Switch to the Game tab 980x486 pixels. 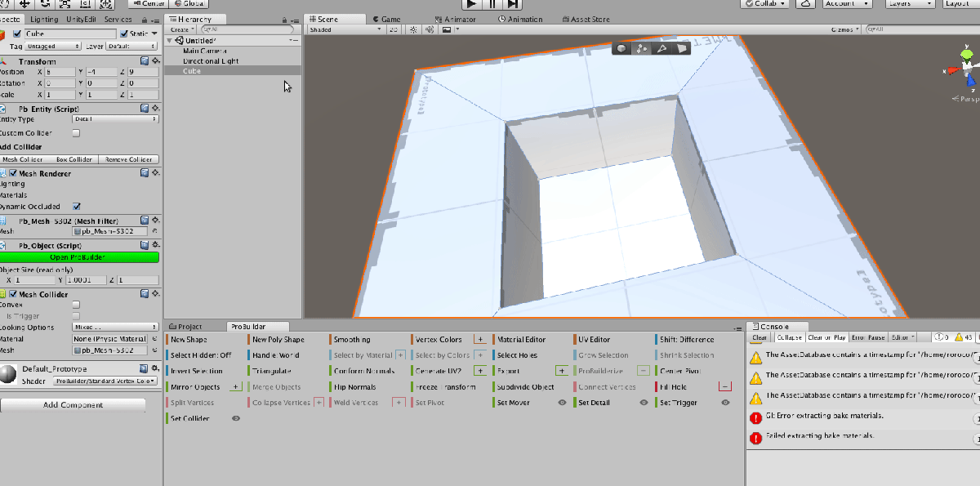click(x=385, y=19)
